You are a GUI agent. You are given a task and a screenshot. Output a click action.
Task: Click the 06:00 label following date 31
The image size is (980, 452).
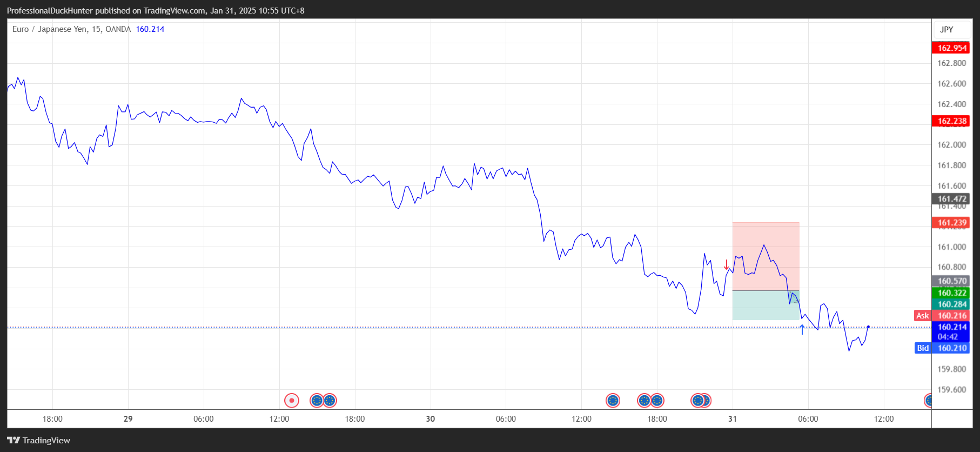click(808, 419)
